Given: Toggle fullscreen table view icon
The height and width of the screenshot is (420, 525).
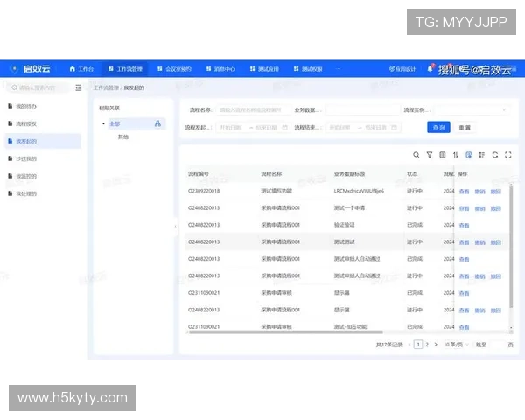Looking at the screenshot, I should tap(507, 155).
